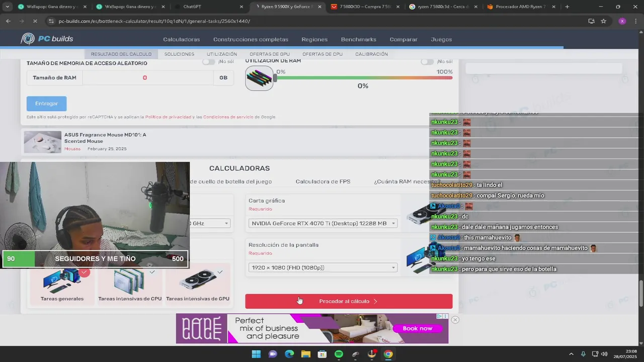644x362 pixels.
Task: View site information icon in the address bar
Action: (x=50, y=21)
